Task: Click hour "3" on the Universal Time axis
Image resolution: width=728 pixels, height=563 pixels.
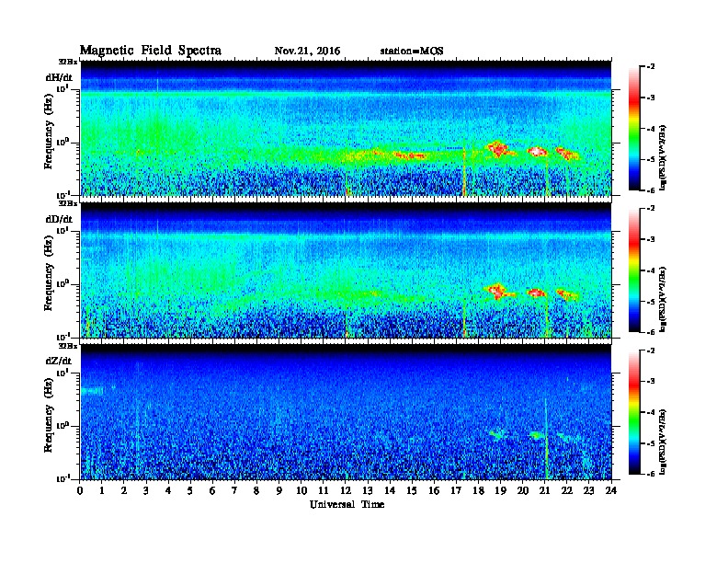Action: tap(146, 490)
